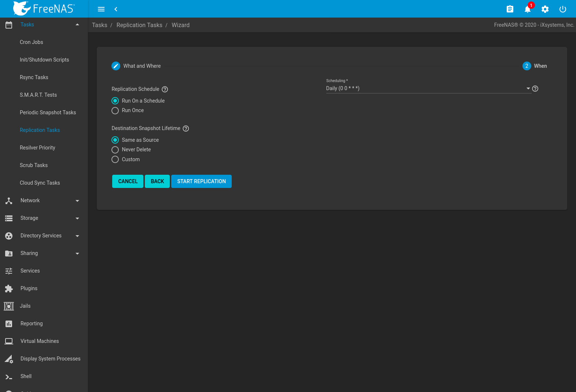This screenshot has height=392, width=576.
Task: Choose Never Delete snapshot lifetime
Action: 115,150
